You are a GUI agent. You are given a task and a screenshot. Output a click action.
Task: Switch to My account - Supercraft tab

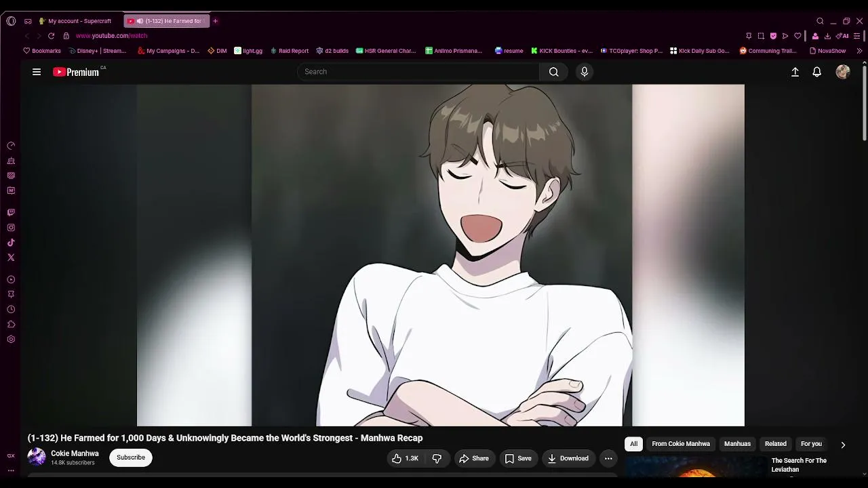coord(75,21)
